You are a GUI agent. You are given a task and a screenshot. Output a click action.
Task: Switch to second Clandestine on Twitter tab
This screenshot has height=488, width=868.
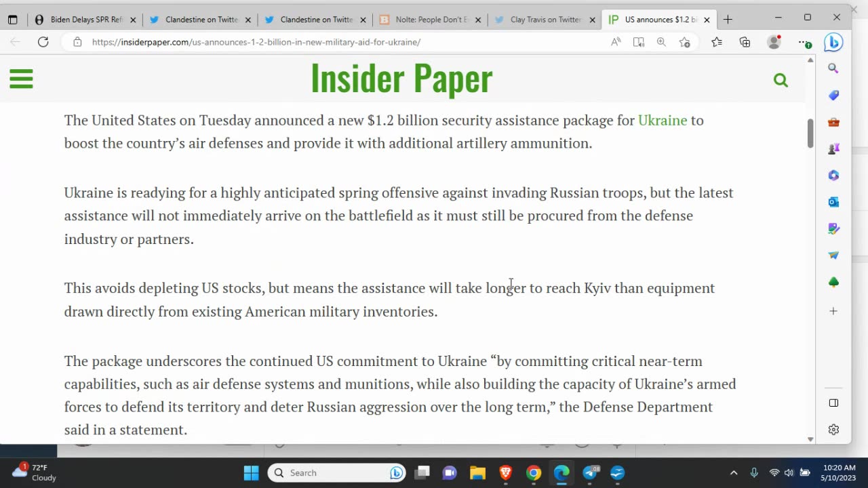[x=315, y=20]
